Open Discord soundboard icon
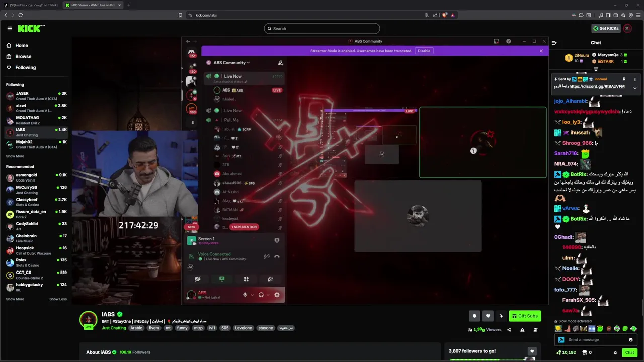The height and width of the screenshot is (362, 644). 270,279
